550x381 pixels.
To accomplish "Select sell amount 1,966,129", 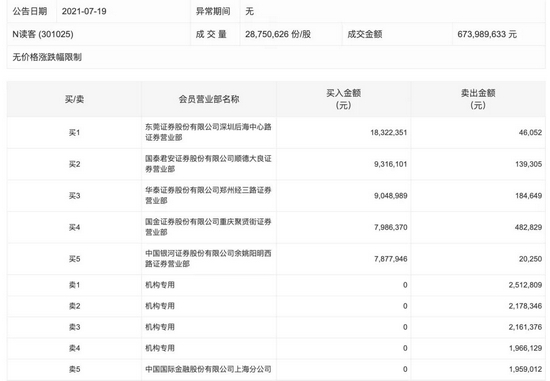I will (525, 348).
